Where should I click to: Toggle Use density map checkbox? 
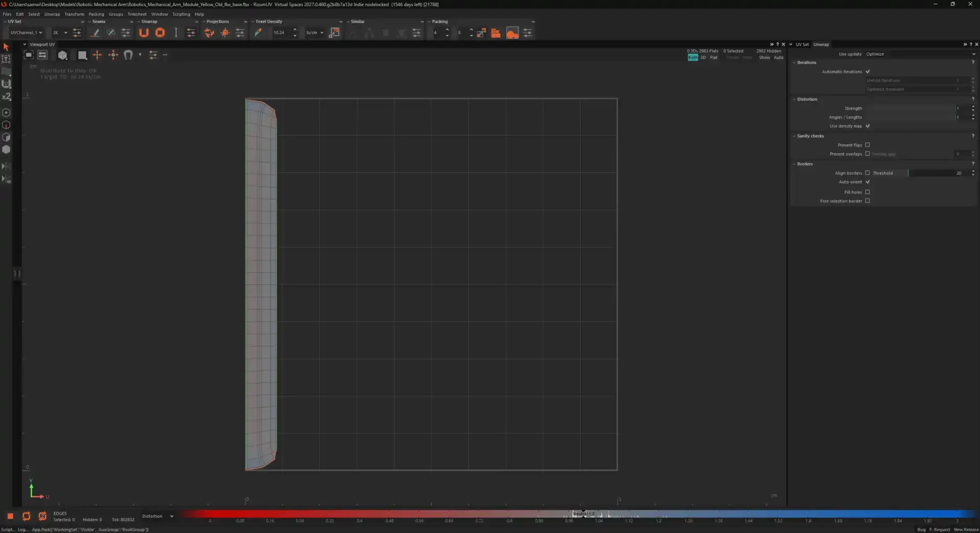point(868,126)
